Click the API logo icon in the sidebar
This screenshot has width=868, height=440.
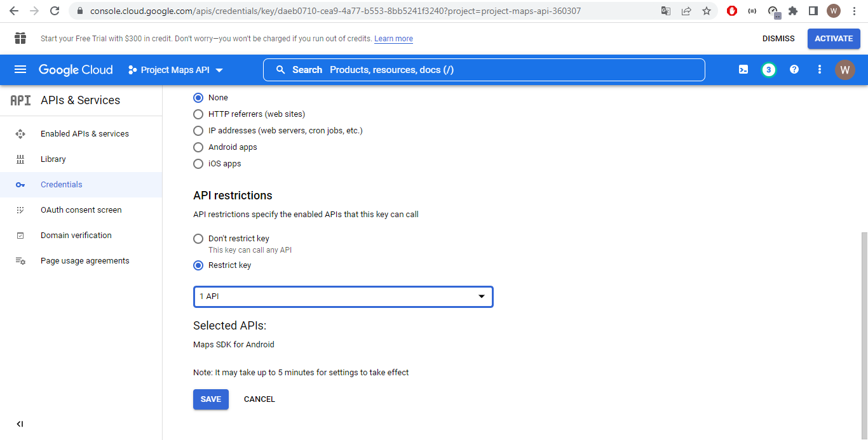point(20,100)
